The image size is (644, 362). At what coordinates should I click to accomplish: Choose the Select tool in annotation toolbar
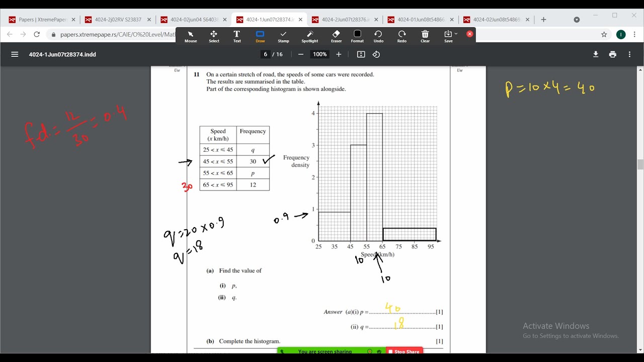214,36
